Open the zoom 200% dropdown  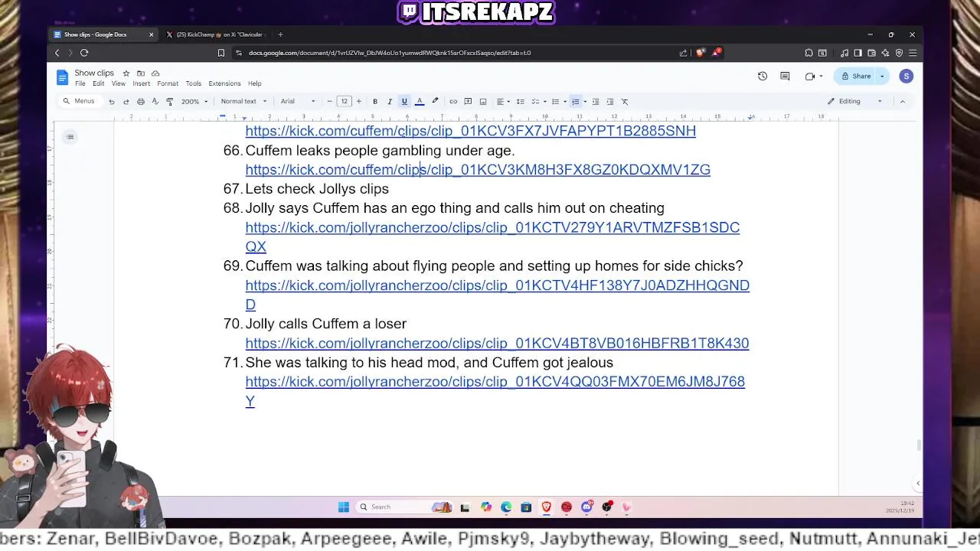[x=194, y=101]
